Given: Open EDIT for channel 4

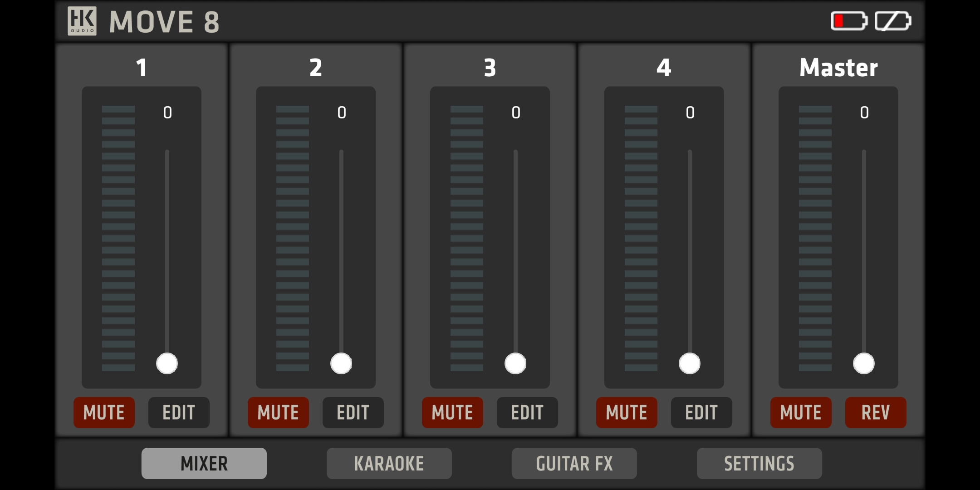Looking at the screenshot, I should click(701, 412).
